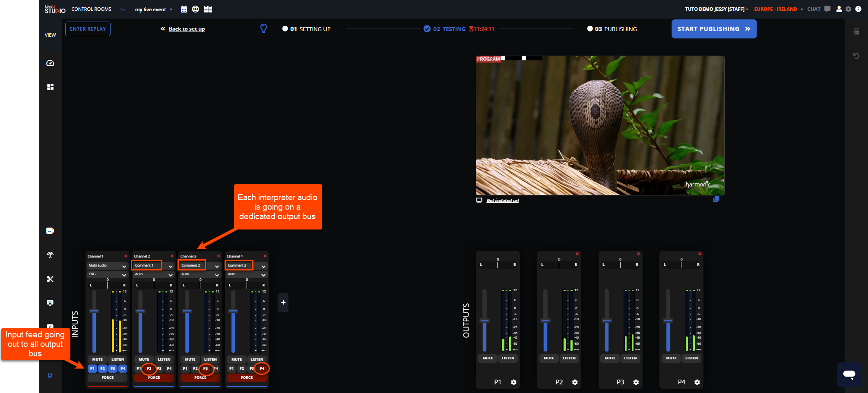
Task: Open P1 output settings gear
Action: [513, 382]
